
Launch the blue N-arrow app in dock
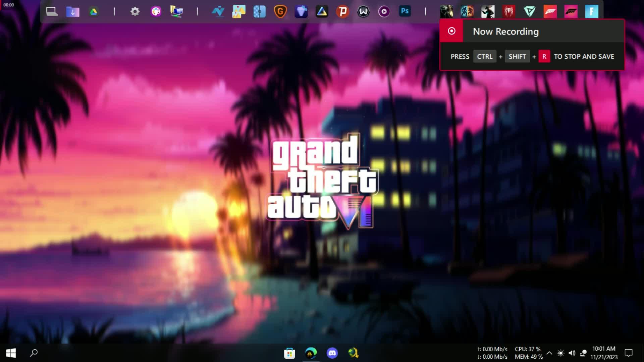[218, 12]
